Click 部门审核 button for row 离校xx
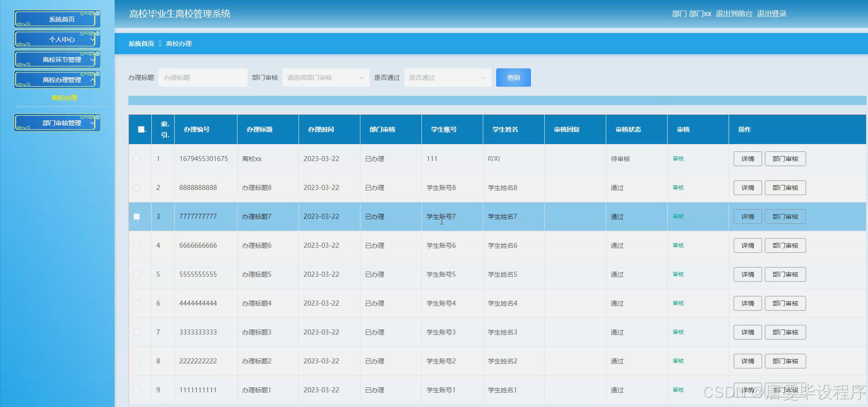Screen dimensions: 868x407 [x=785, y=159]
